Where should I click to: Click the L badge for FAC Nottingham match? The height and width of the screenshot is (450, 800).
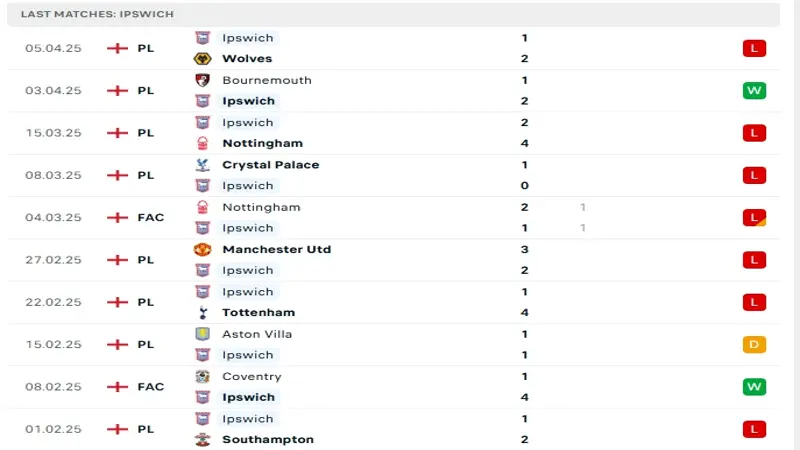(x=754, y=217)
